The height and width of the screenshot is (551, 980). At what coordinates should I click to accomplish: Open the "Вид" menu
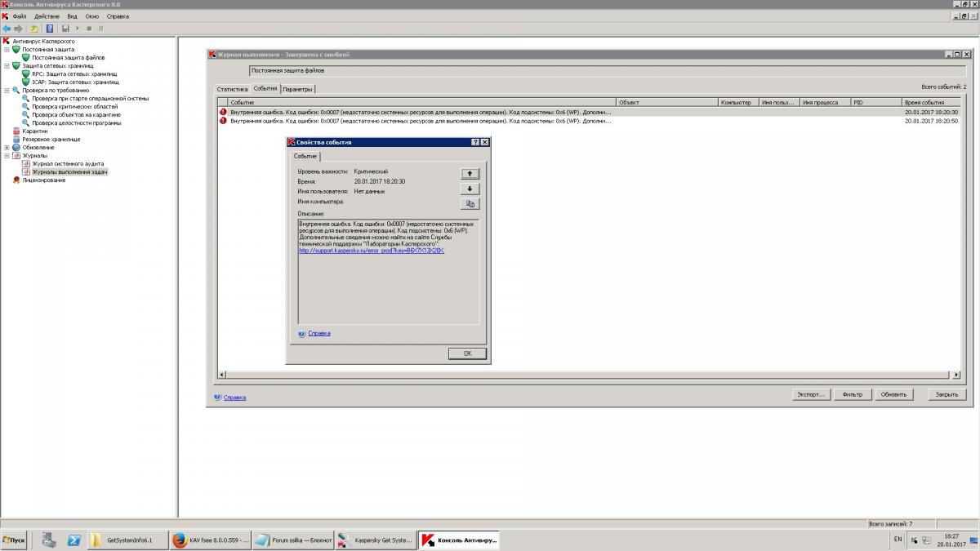[72, 16]
